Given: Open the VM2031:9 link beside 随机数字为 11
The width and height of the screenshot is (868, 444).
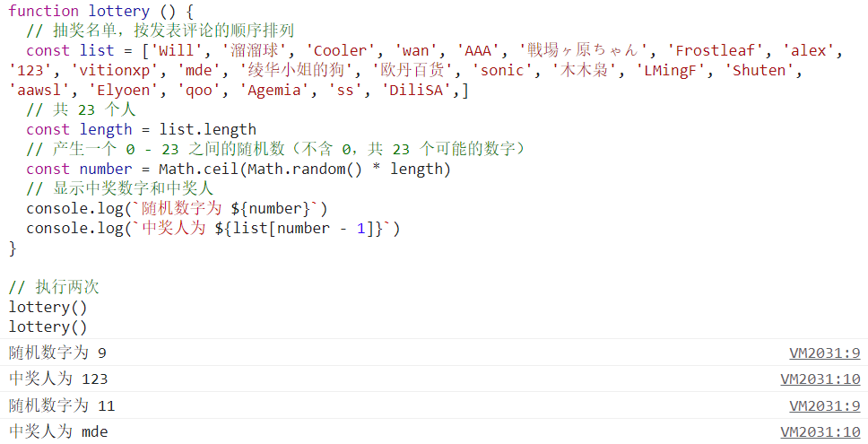Looking at the screenshot, I should 825,405.
